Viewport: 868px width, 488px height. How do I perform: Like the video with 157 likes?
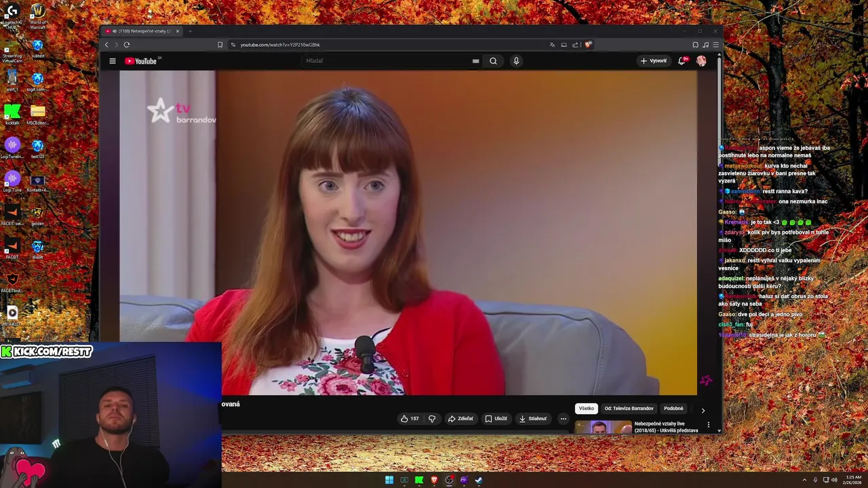click(409, 419)
